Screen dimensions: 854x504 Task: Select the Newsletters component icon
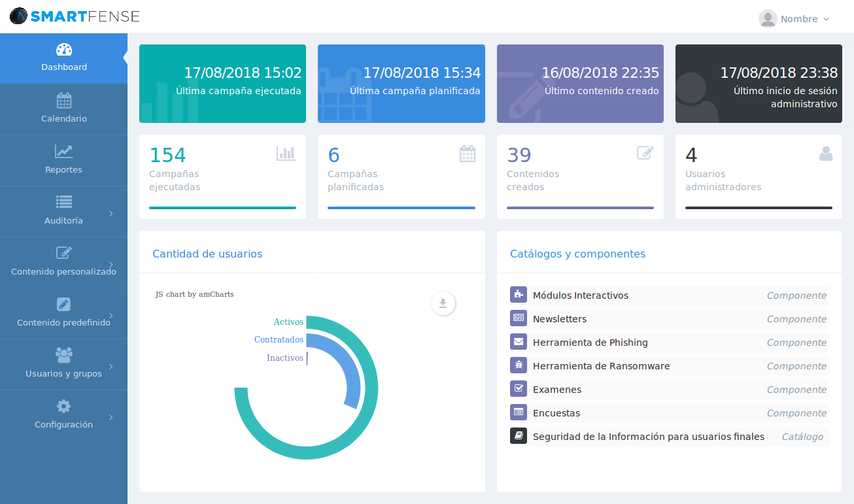(519, 318)
